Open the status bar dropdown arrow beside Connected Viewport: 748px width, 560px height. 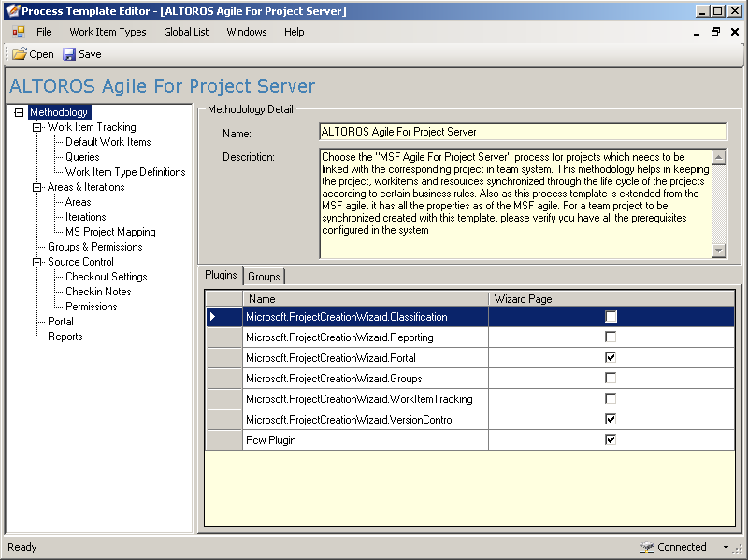(x=726, y=547)
